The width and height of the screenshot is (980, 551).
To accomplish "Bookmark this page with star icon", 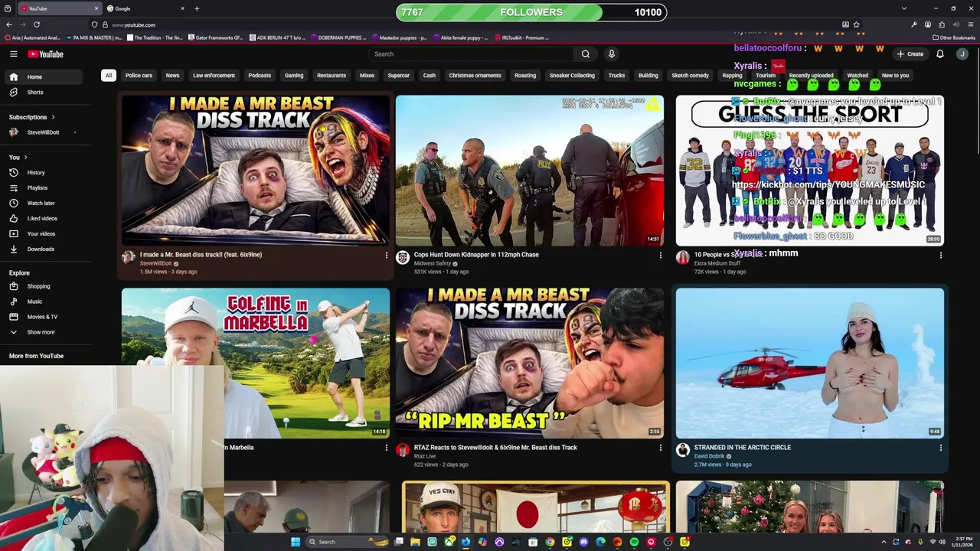I will coord(856,24).
